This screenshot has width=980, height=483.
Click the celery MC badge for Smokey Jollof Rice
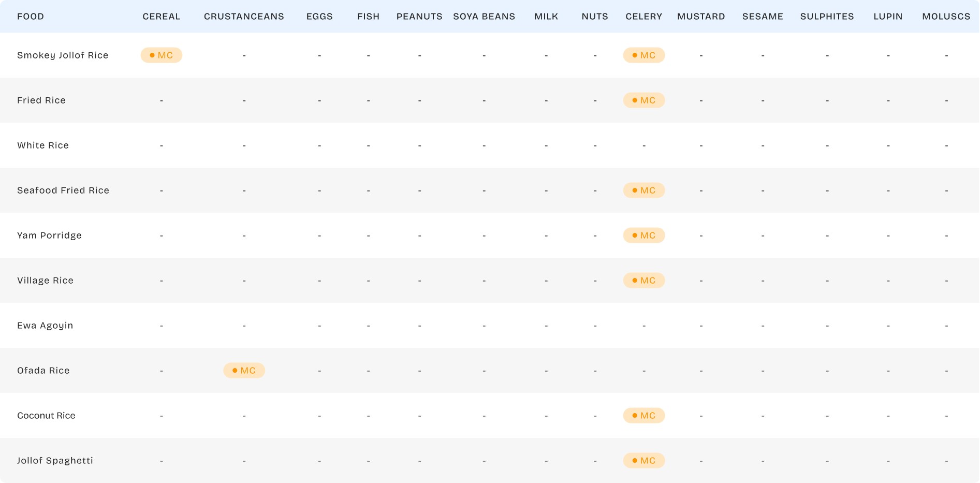(x=643, y=55)
